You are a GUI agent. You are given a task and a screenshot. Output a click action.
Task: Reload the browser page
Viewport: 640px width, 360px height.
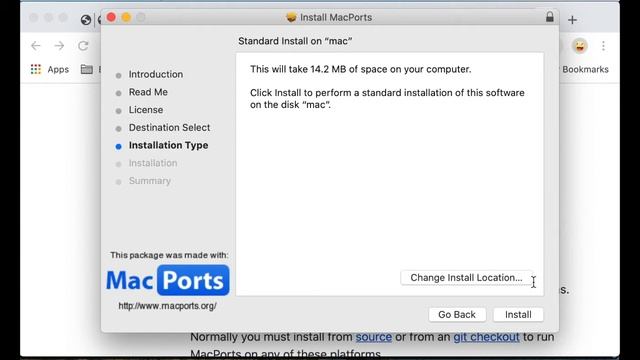pos(83,46)
